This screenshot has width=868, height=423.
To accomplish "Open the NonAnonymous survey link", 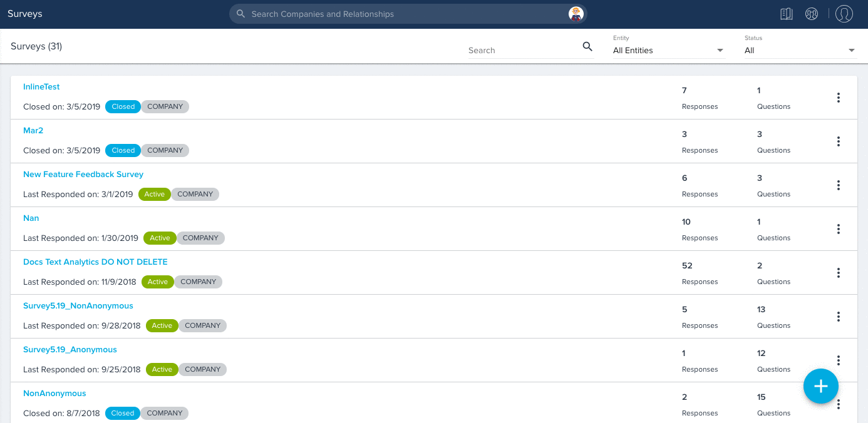I will [54, 394].
